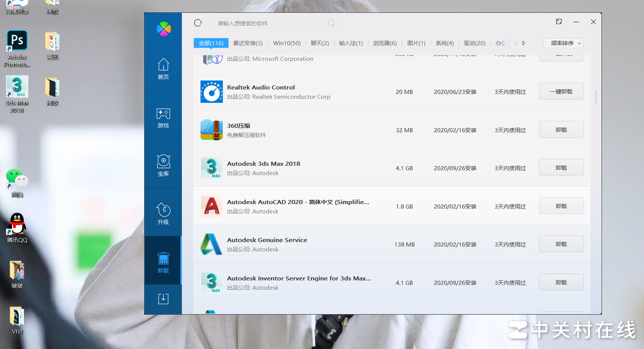Image resolution: width=644 pixels, height=349 pixels.
Task: Select the 卸载 uninstall sidebar icon
Action: click(x=163, y=263)
